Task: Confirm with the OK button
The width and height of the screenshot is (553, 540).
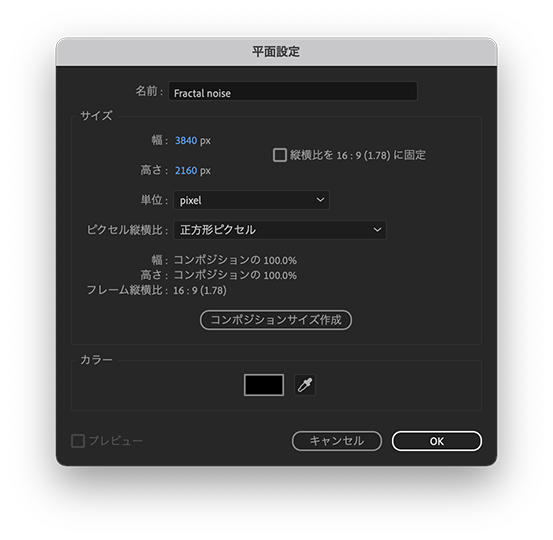Action: point(437,441)
